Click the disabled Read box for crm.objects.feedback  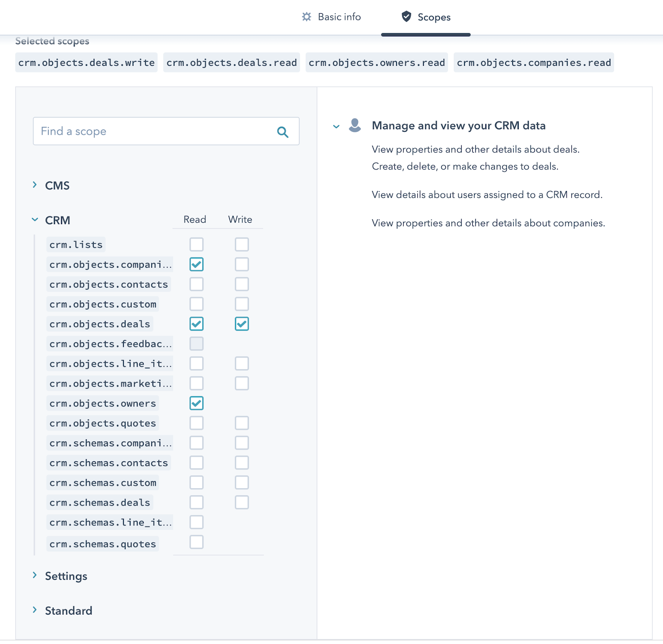[x=196, y=344]
